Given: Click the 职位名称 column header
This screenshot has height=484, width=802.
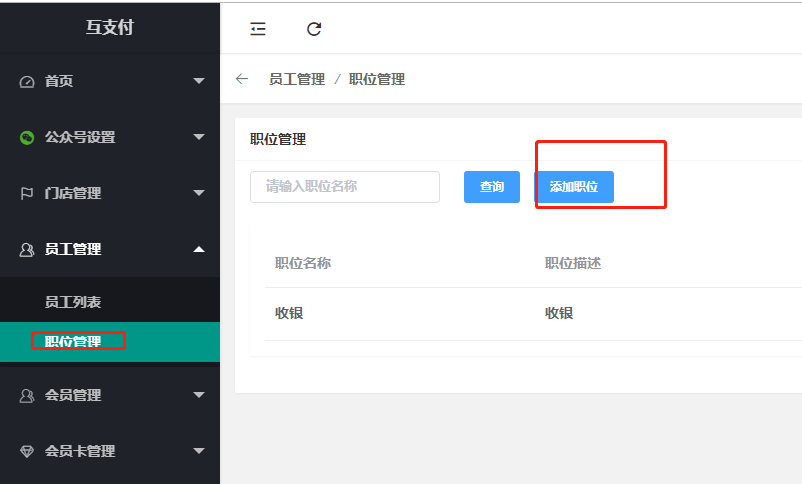Looking at the screenshot, I should (x=303, y=263).
